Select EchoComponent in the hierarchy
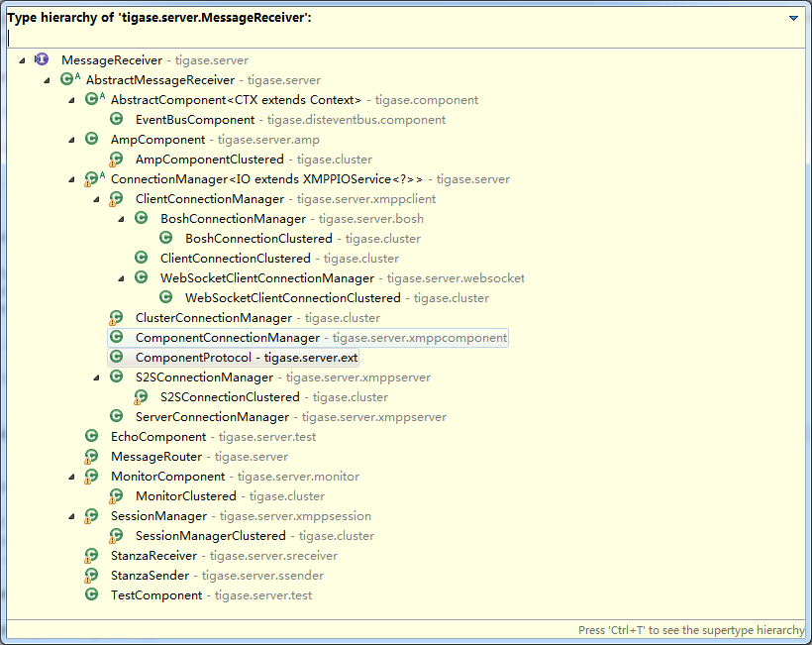 click(213, 437)
